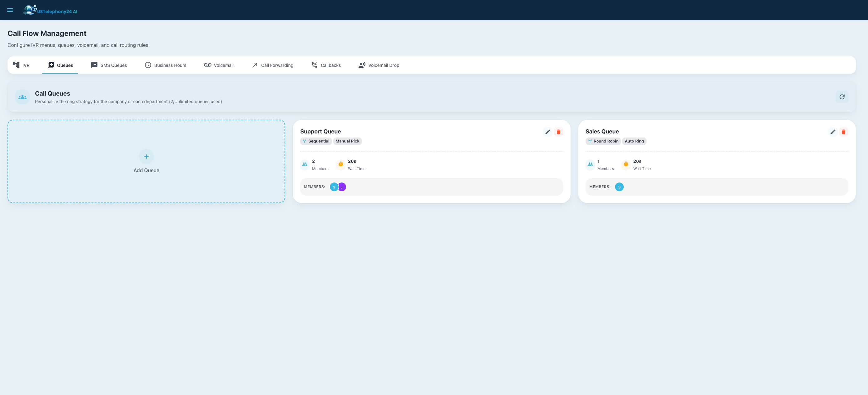
Task: Delete the Support Queue
Action: [558, 132]
